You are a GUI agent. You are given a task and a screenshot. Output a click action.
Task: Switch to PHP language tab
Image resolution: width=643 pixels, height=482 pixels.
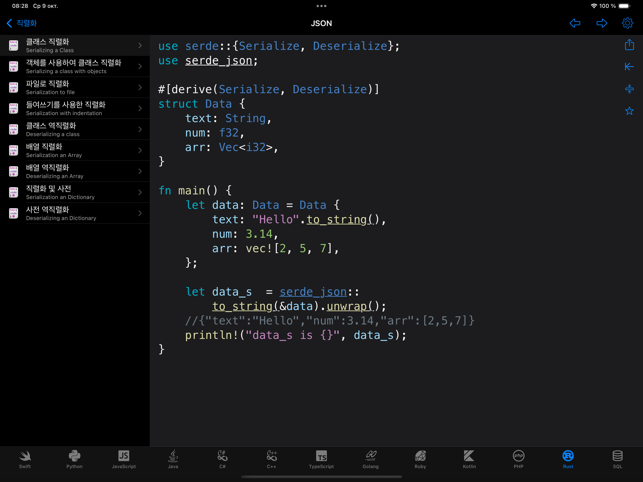point(518,459)
